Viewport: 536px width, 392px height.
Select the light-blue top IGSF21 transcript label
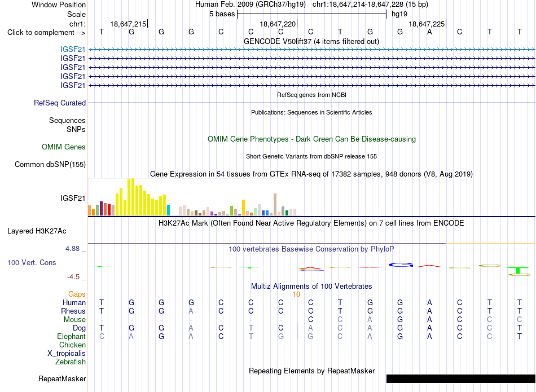click(x=73, y=49)
